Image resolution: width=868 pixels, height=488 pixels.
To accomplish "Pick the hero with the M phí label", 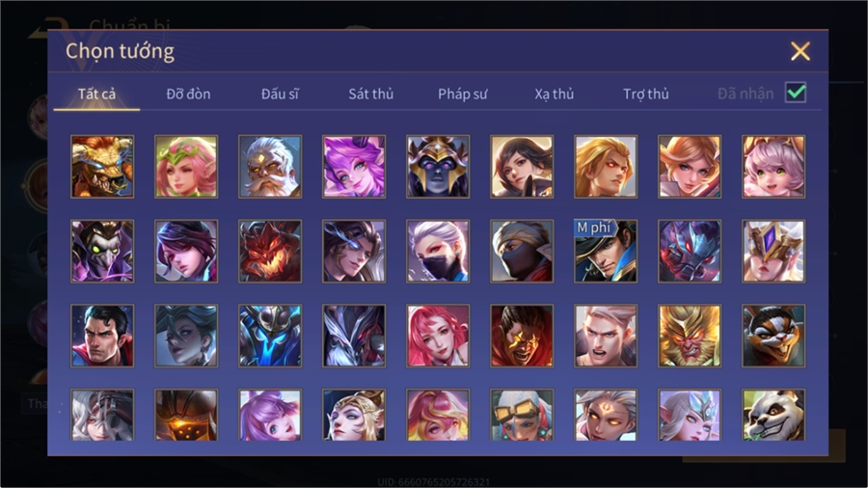I will point(606,251).
